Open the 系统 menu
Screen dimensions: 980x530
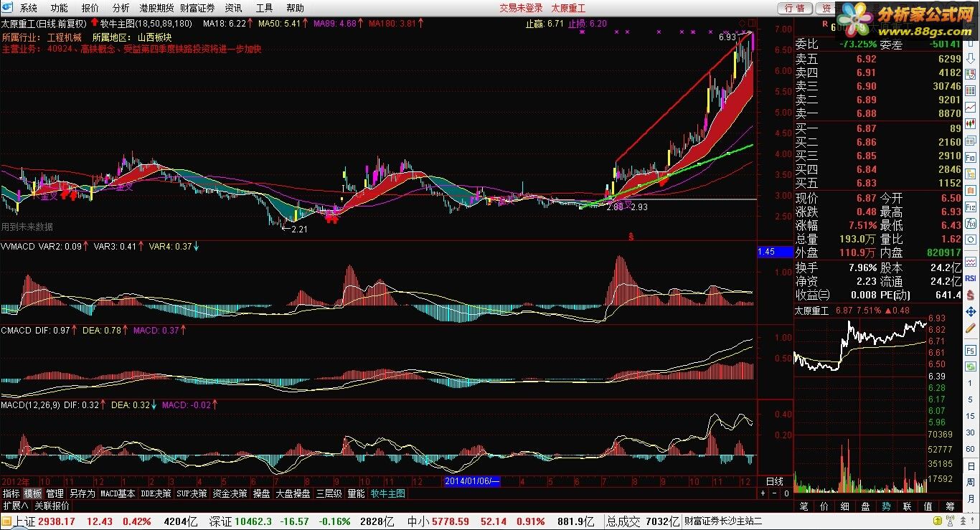tap(29, 8)
